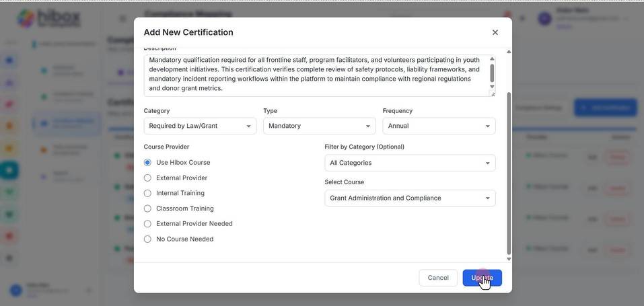Click the description box scroll-down arrow
Image resolution: width=644 pixels, height=306 pixels.
tap(492, 87)
